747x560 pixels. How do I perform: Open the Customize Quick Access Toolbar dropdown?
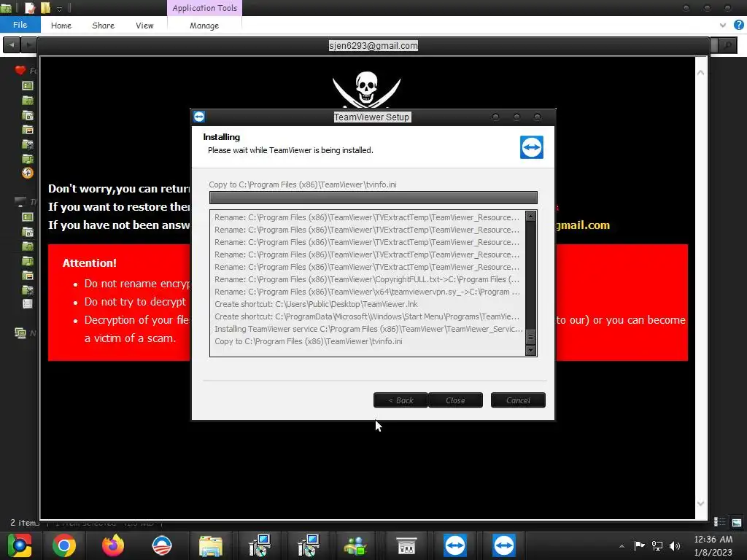60,9
